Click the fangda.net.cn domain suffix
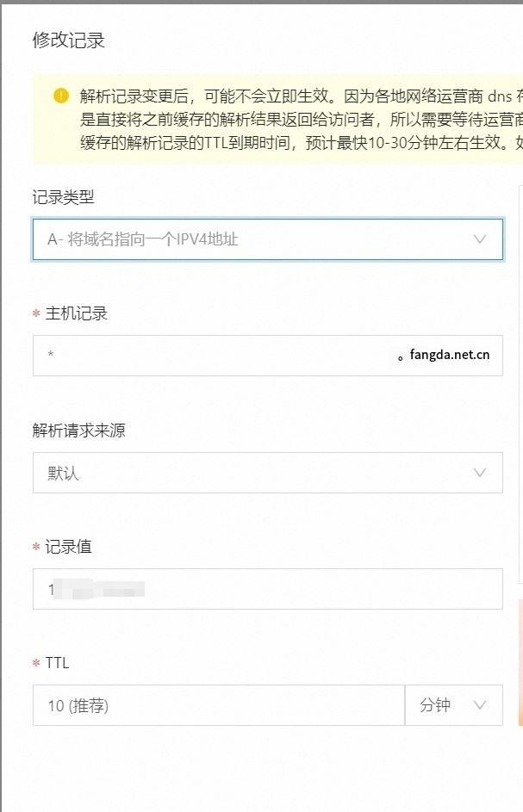 tap(450, 355)
